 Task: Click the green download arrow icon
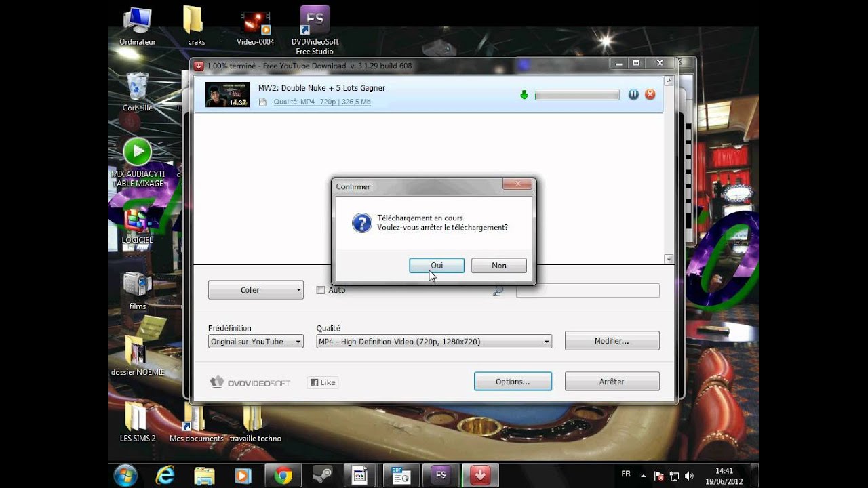(x=524, y=95)
